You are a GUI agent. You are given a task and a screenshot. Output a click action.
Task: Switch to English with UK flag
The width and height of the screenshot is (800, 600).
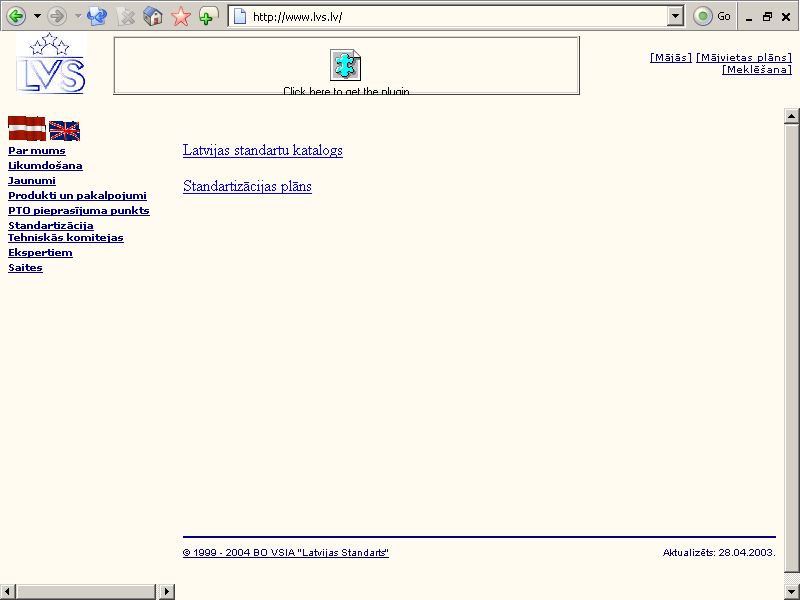(64, 130)
